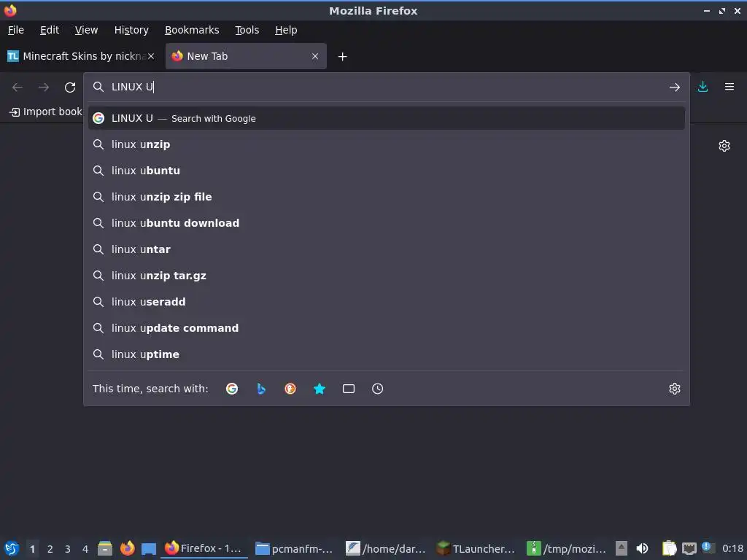Open a new tab with plus button
Screen dimensions: 747x560
[x=342, y=57]
